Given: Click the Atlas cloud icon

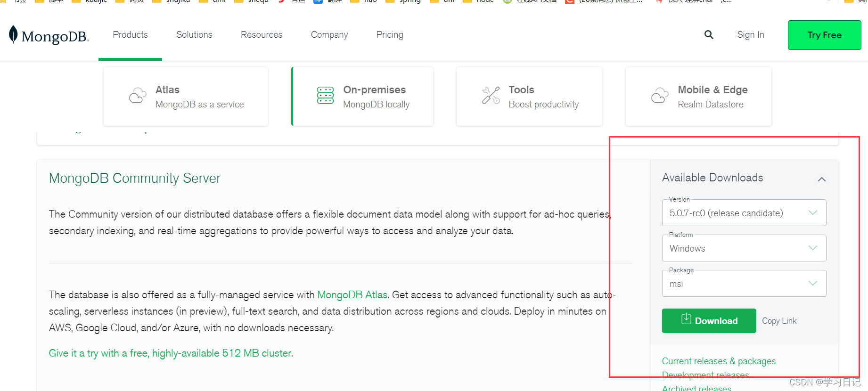Looking at the screenshot, I should click(x=138, y=96).
